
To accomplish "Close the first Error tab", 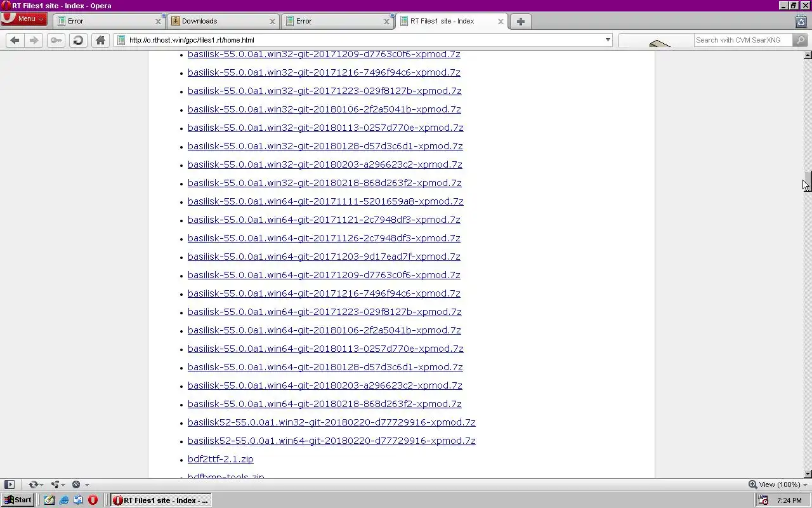I will click(158, 21).
